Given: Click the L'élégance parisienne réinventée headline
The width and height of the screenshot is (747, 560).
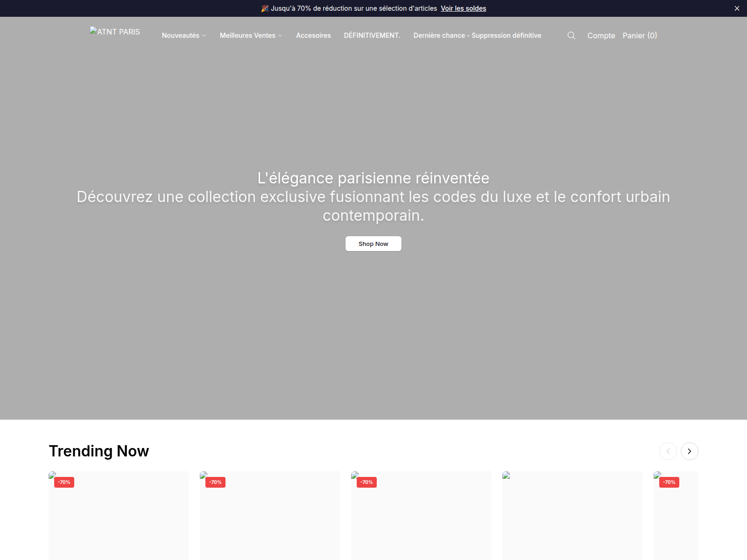Looking at the screenshot, I should point(373,178).
